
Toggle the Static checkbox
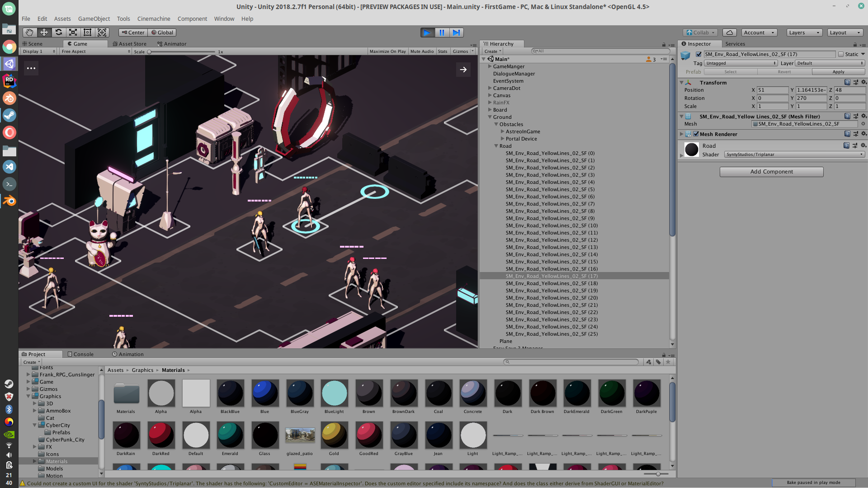coord(841,54)
